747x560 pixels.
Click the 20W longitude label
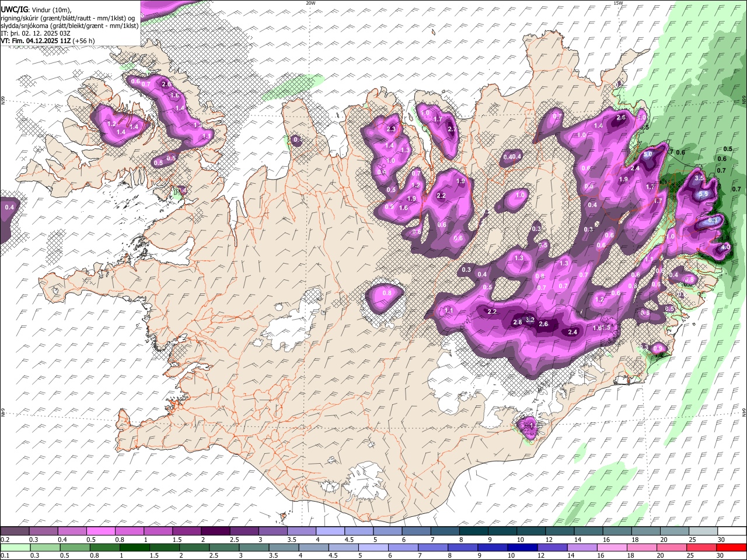[x=310, y=3]
